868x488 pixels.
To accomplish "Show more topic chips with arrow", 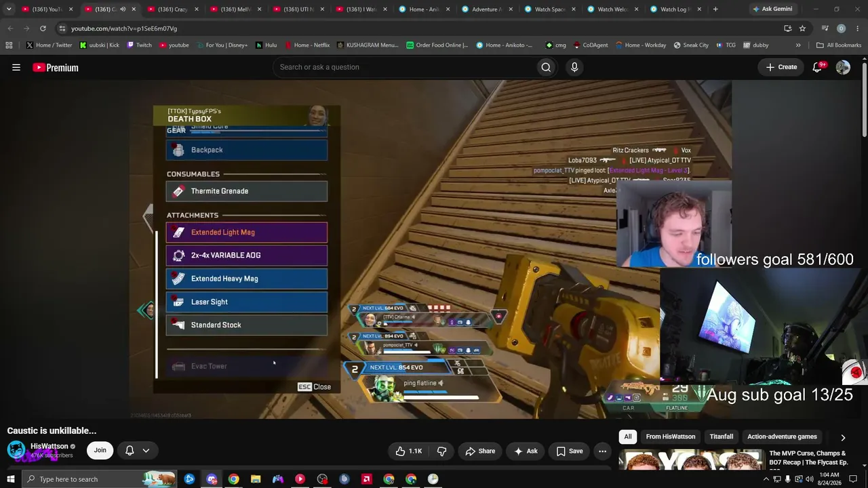I will [843, 437].
